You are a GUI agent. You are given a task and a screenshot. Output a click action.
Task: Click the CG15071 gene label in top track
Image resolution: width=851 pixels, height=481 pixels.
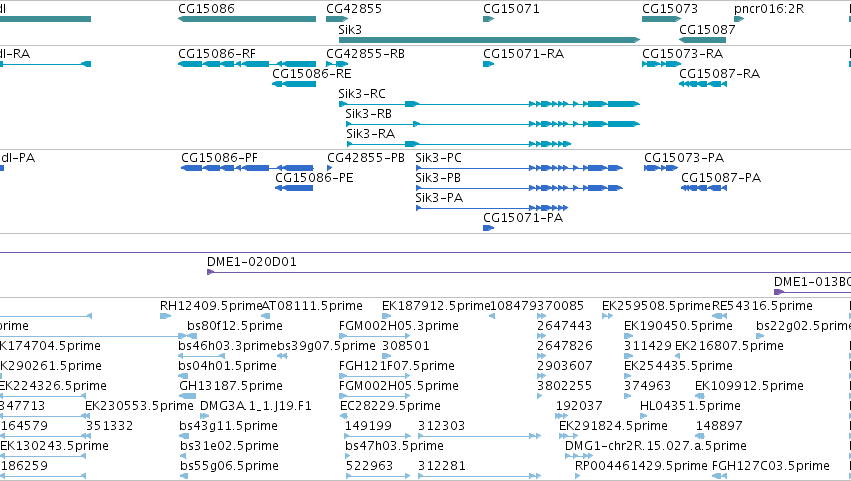[x=511, y=9]
